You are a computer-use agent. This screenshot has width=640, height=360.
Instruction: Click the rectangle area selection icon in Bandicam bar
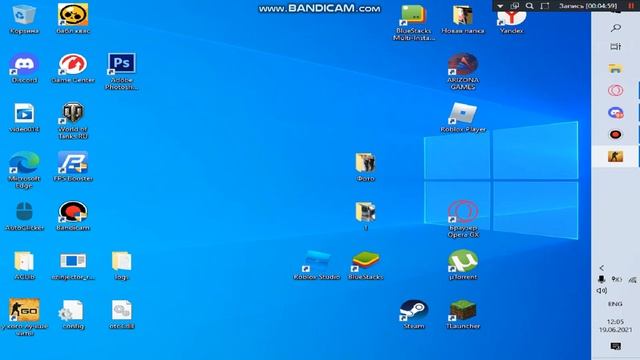click(544, 6)
